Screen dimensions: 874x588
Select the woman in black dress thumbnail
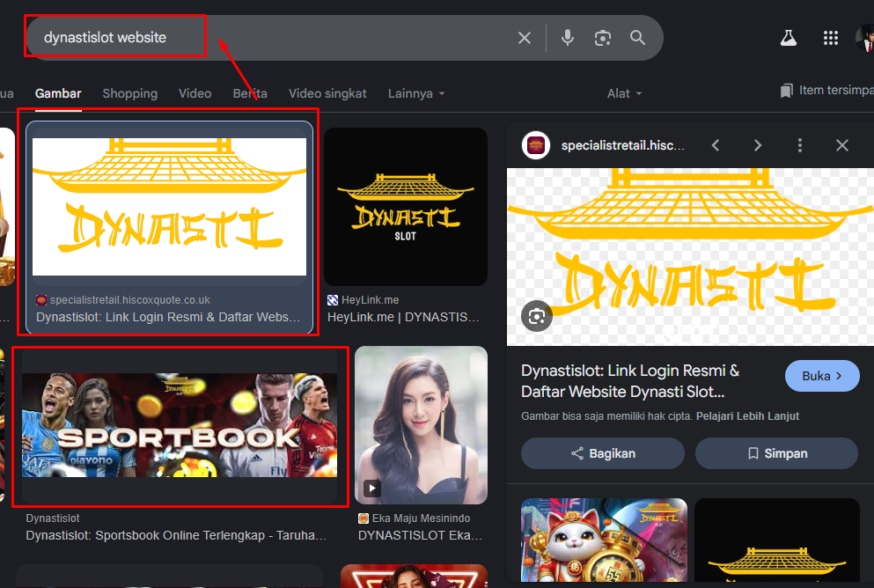421,425
